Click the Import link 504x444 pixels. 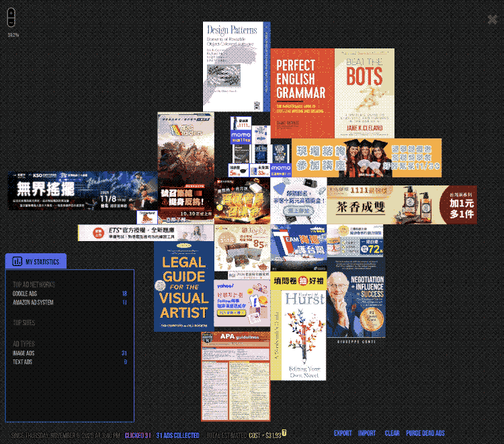click(x=367, y=434)
